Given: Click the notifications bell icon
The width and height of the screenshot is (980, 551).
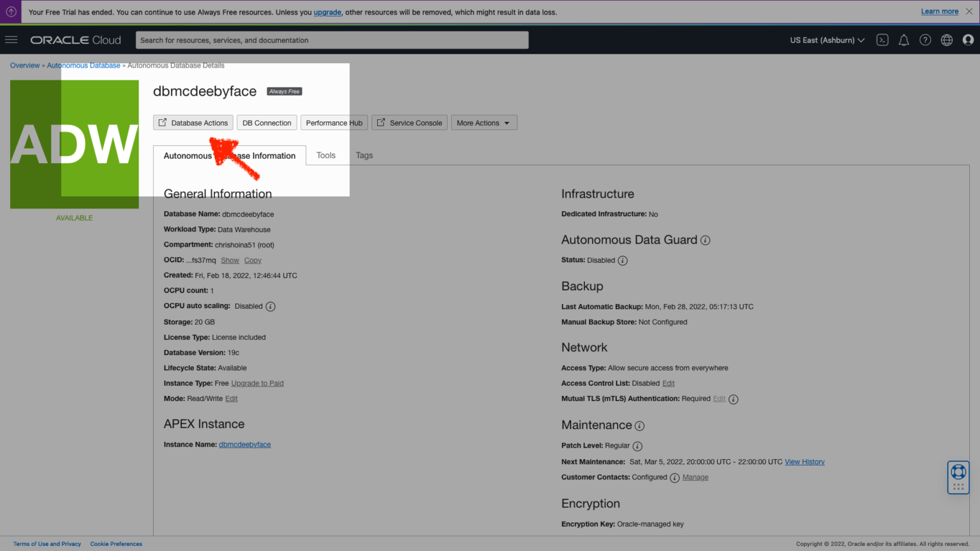Looking at the screenshot, I should coord(903,40).
